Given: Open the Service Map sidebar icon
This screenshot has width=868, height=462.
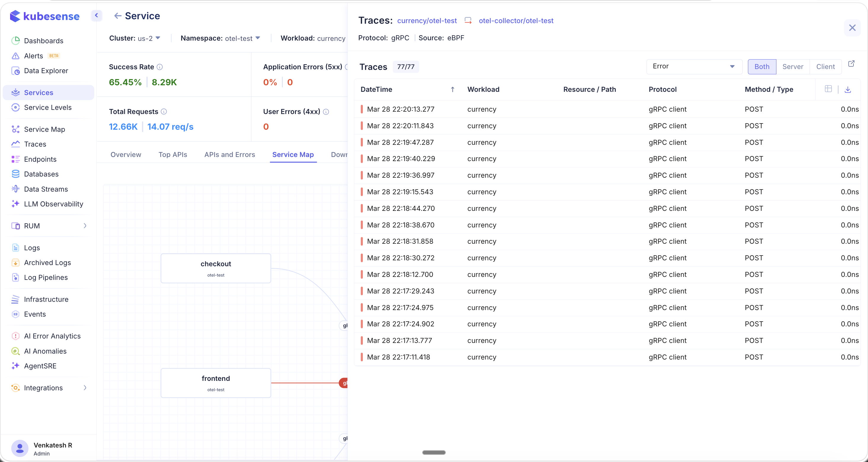Looking at the screenshot, I should pyautogui.click(x=16, y=129).
